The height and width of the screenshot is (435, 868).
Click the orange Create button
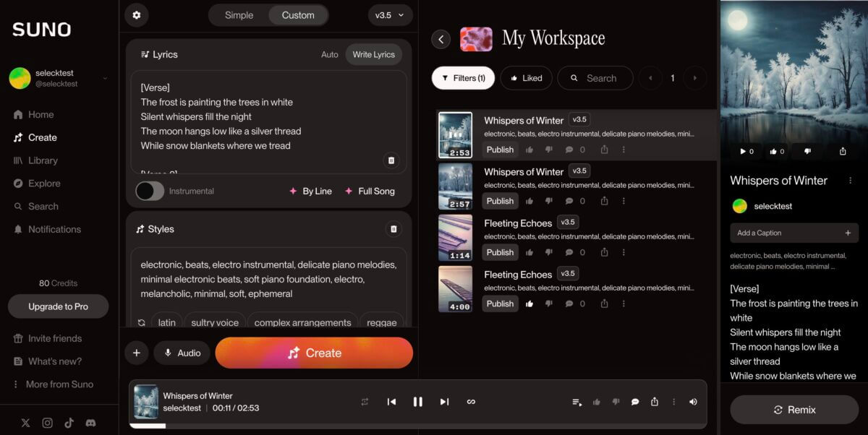314,353
